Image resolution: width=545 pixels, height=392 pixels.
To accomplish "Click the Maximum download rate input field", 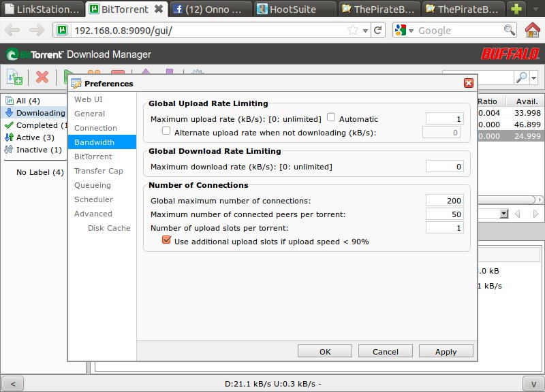I will coord(444,166).
